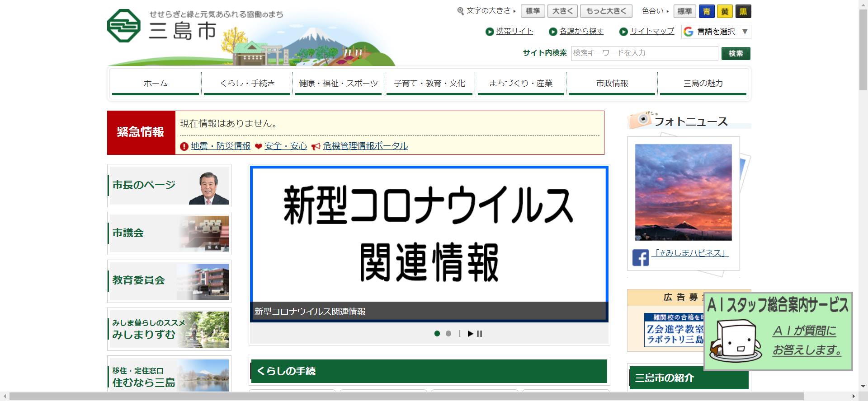Viewport: 868px width, 401px height.
Task: Click the Mishima city logo emblem
Action: tap(124, 26)
